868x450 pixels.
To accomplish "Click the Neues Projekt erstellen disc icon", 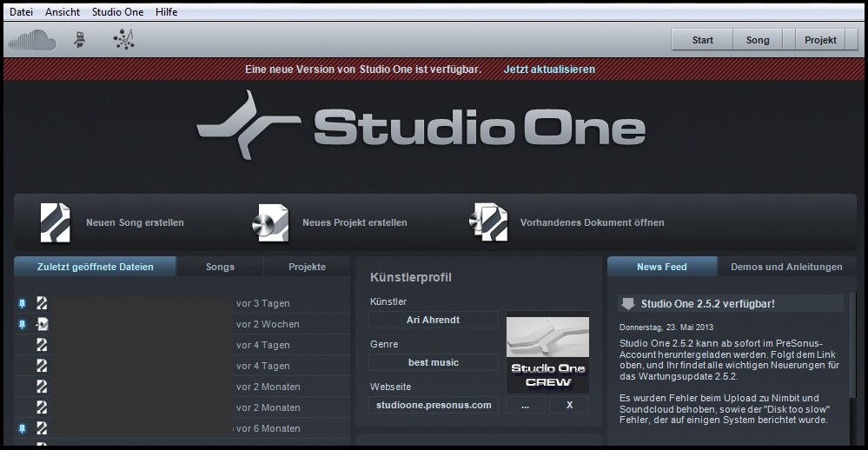I will [x=271, y=222].
